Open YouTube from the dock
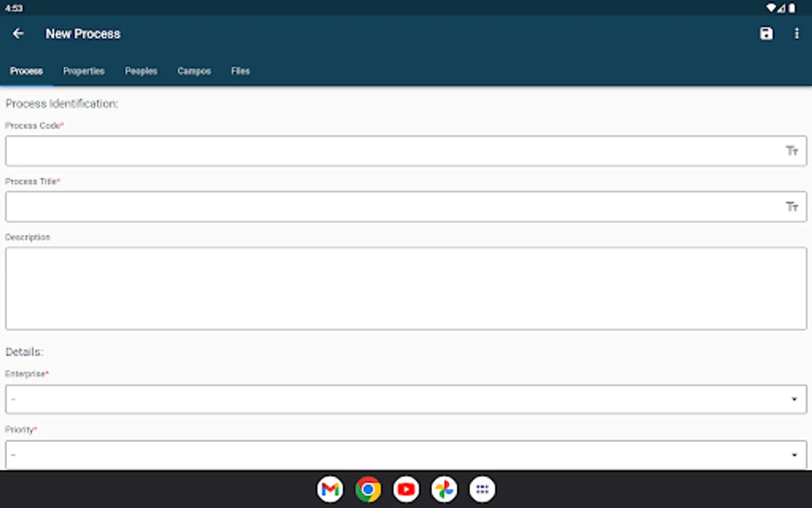This screenshot has width=812, height=508. point(406,489)
